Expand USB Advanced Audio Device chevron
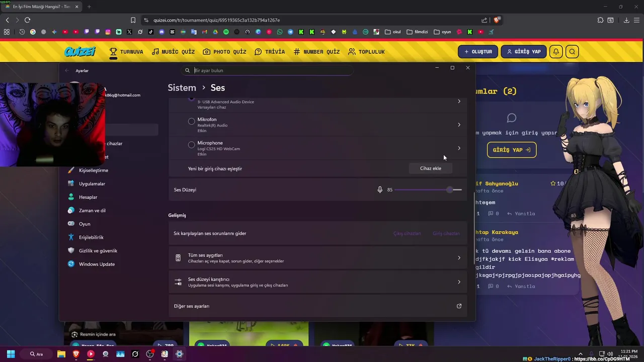The width and height of the screenshot is (644, 362). (x=459, y=101)
